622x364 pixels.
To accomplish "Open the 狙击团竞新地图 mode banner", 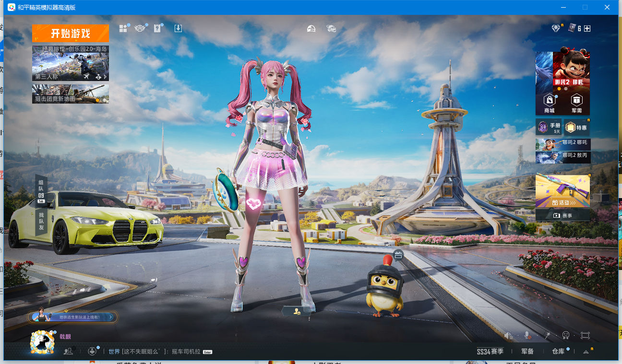I will pyautogui.click(x=71, y=94).
